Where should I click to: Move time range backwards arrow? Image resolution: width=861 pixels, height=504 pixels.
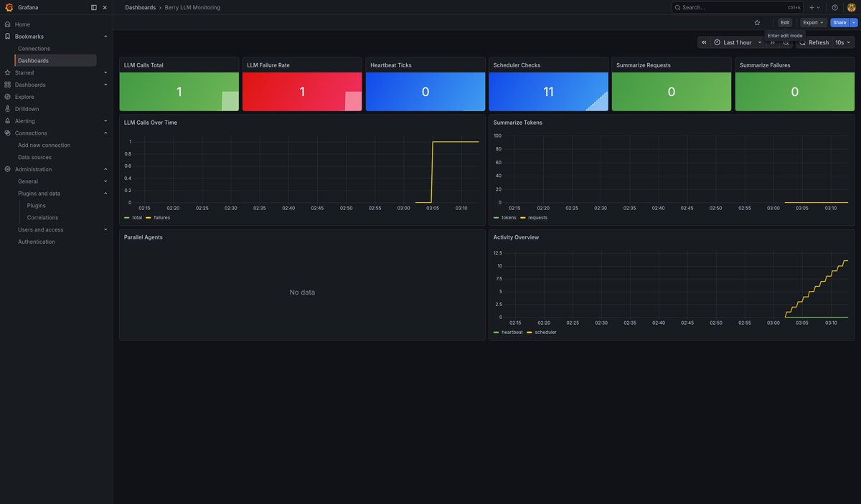(704, 42)
